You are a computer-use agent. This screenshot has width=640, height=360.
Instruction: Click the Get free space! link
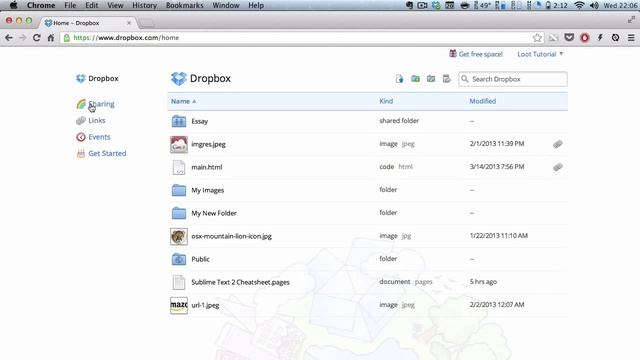[x=480, y=54]
